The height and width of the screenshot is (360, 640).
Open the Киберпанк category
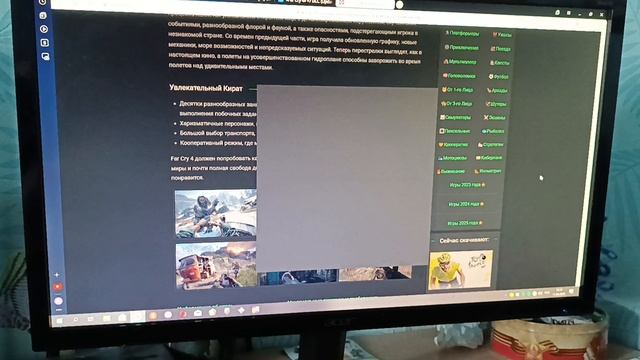click(x=489, y=158)
